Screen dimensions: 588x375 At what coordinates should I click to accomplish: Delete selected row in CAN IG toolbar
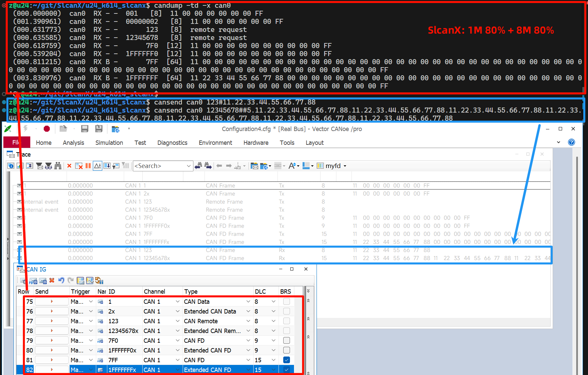click(51, 281)
